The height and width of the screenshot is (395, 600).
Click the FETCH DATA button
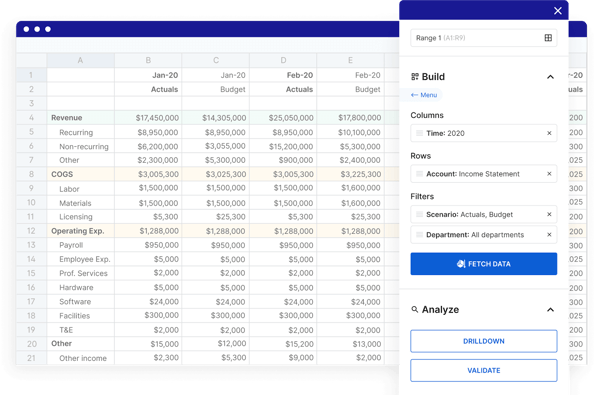coord(484,264)
